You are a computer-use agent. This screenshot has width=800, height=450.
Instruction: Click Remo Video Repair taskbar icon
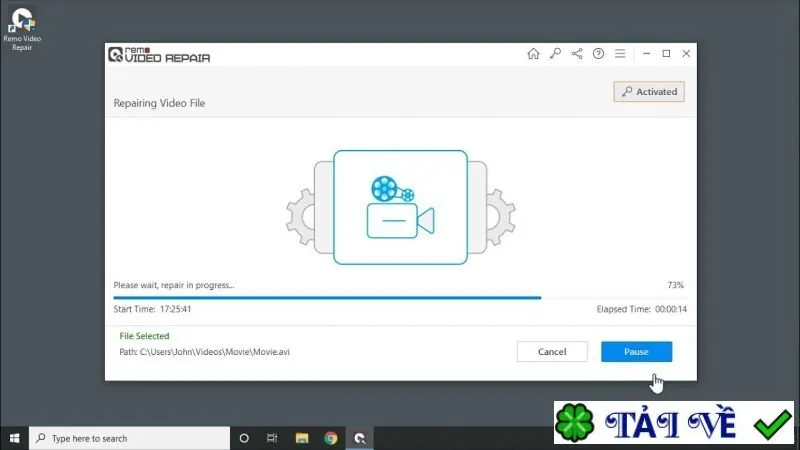(x=360, y=438)
